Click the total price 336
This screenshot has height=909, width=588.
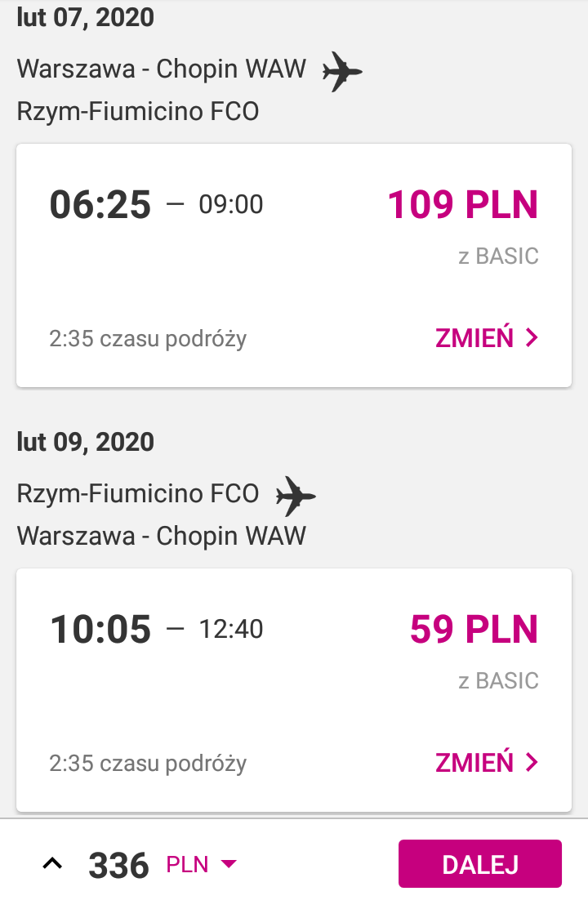tap(118, 865)
